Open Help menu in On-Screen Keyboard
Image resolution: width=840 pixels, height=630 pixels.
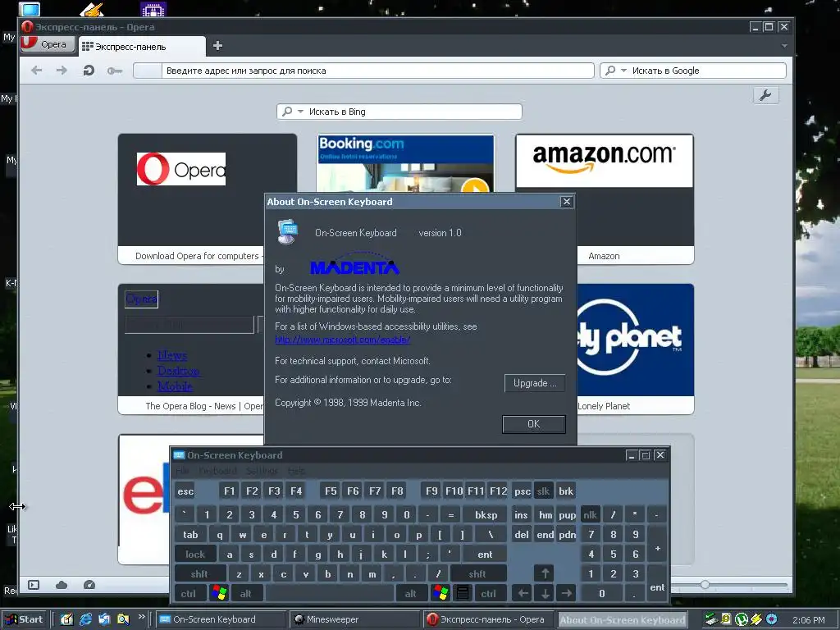point(296,470)
